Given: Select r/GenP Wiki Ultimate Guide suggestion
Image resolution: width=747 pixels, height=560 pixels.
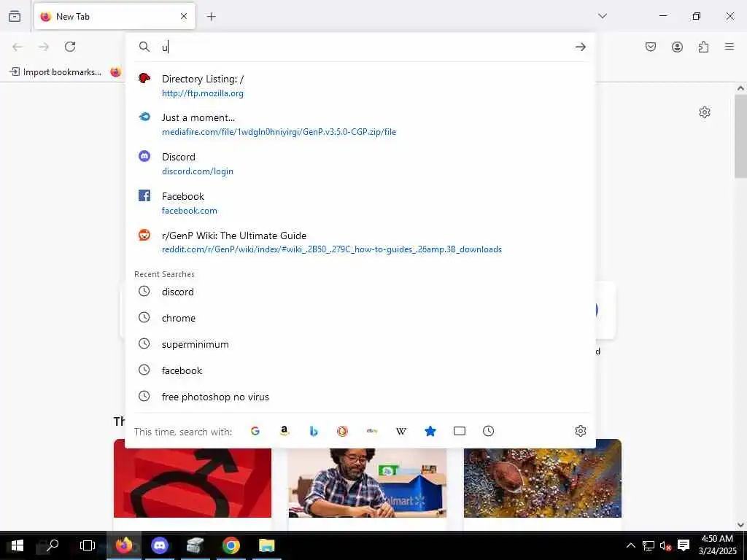Looking at the screenshot, I should 360,242.
